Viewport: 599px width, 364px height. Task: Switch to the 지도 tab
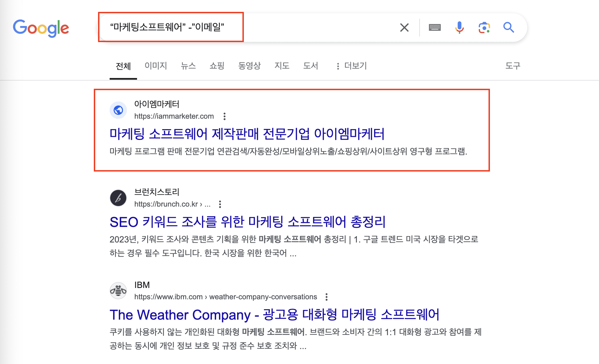pos(282,66)
